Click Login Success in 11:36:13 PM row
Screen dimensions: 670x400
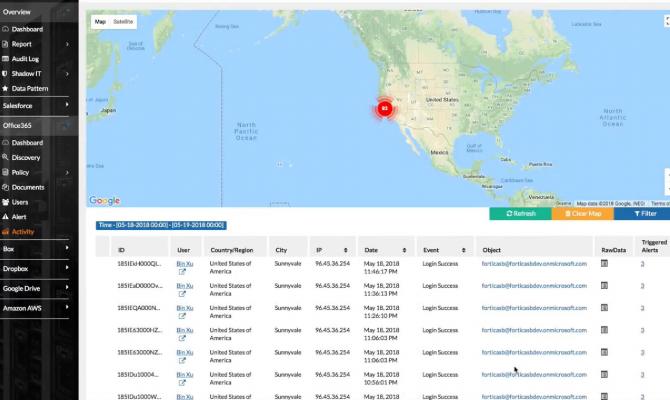[x=440, y=285]
